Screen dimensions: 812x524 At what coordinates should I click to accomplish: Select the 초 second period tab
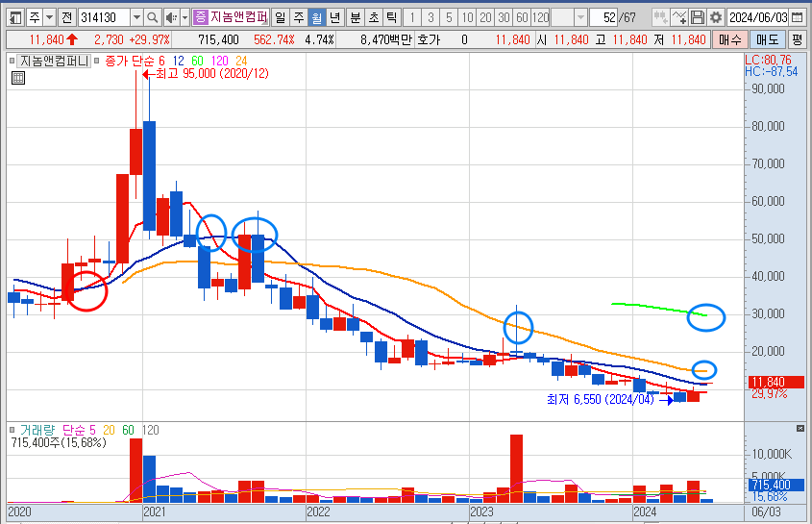coord(374,17)
